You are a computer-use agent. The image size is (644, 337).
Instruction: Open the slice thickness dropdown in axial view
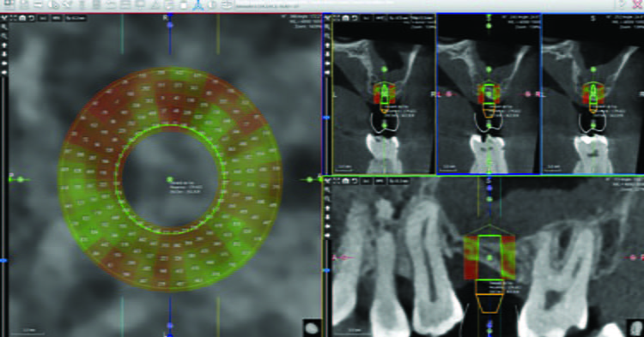(x=76, y=19)
